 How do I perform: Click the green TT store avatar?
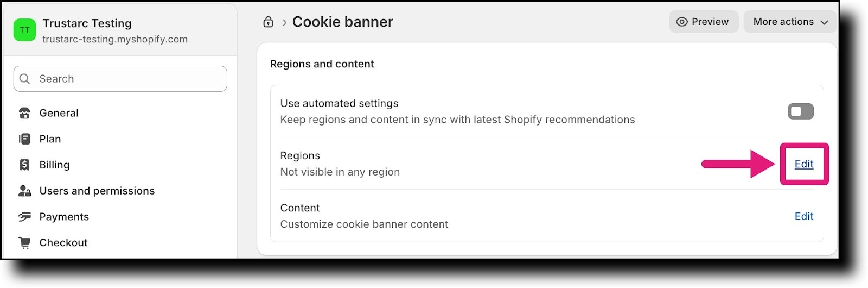[x=24, y=30]
